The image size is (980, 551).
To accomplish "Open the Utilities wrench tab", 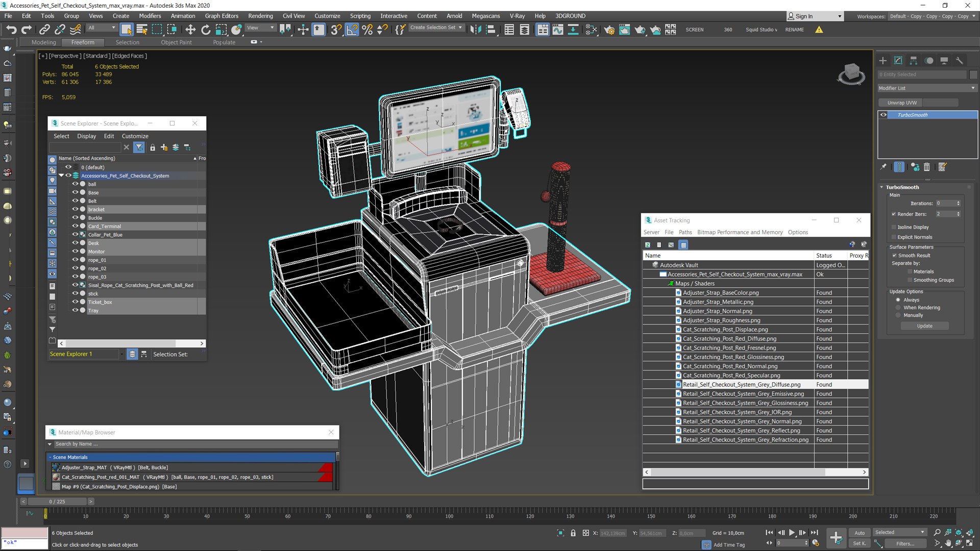I will click(x=960, y=60).
